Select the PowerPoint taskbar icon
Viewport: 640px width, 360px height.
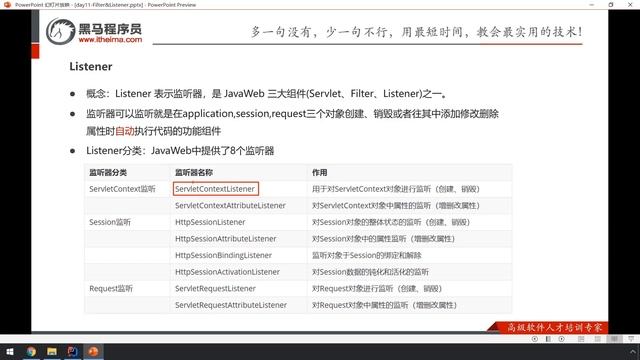(x=93, y=351)
